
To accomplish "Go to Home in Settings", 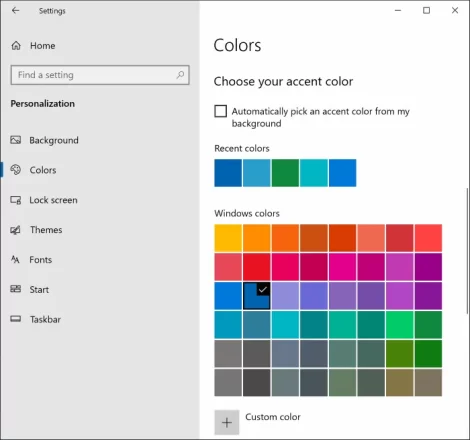I will 43,45.
